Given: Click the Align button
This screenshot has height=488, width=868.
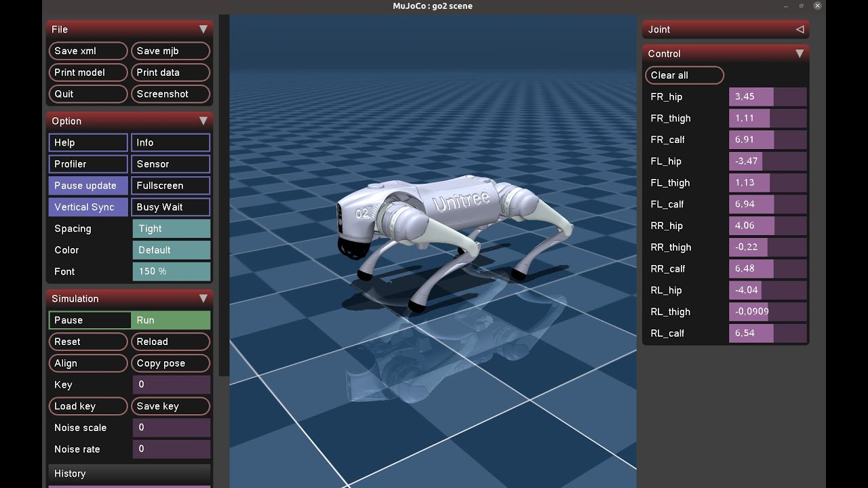Looking at the screenshot, I should (x=88, y=363).
